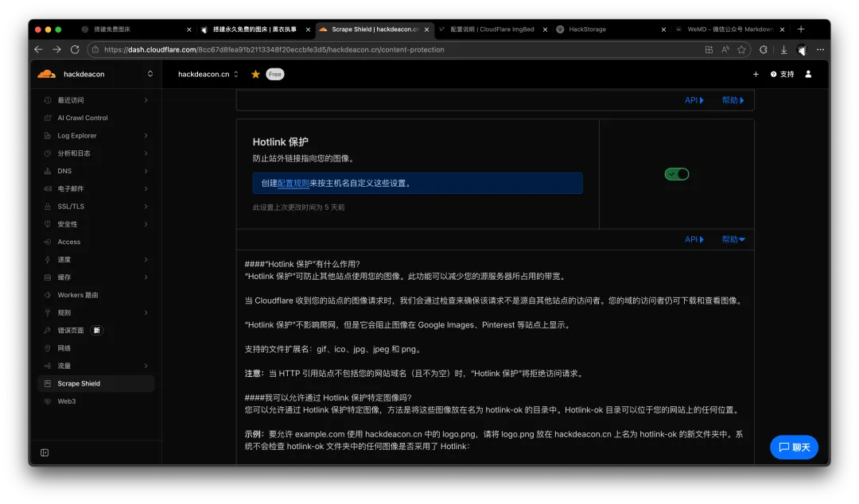Viewport: 859px width, 504px height.
Task: Open 配置规则 link
Action: click(x=293, y=184)
